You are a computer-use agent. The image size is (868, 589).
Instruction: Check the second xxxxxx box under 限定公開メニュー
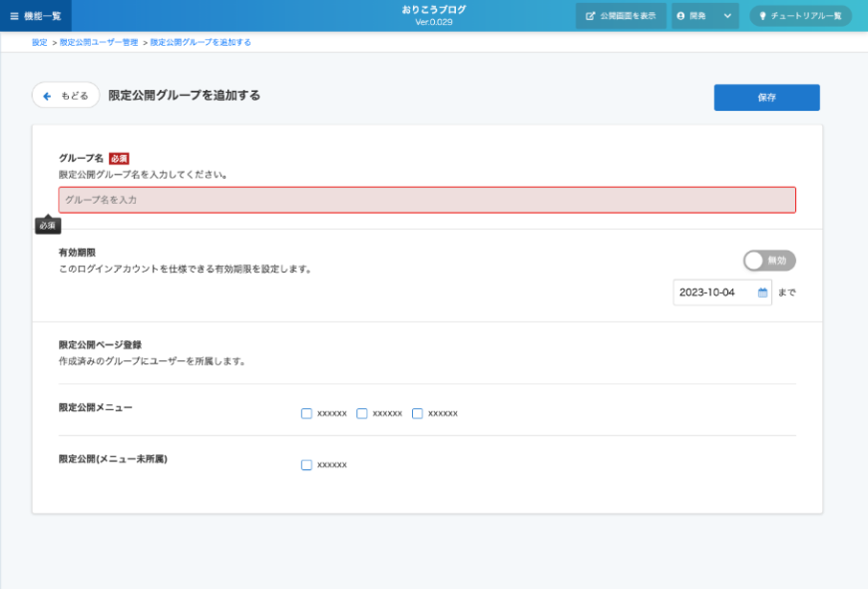(362, 413)
